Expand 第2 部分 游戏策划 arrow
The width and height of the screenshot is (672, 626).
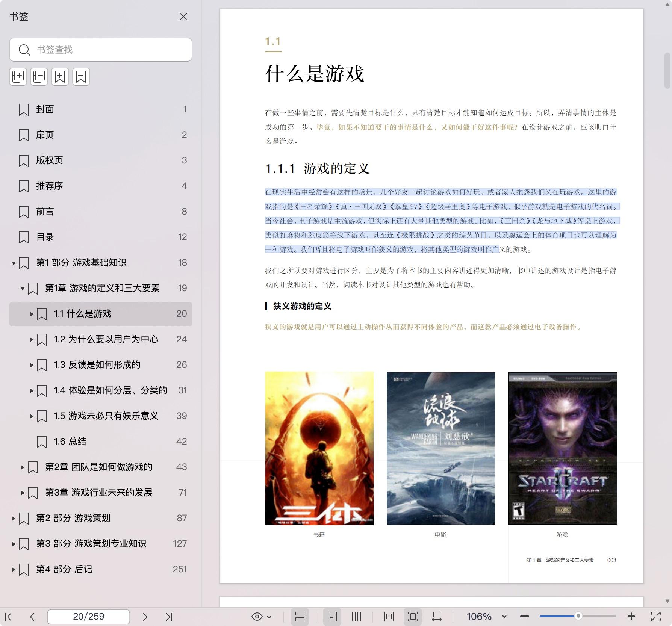tap(14, 519)
